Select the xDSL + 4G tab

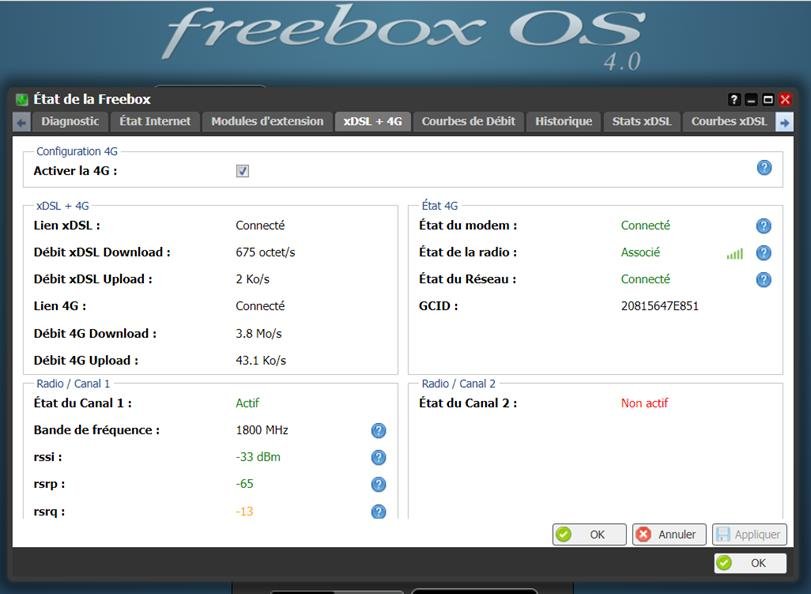pos(372,122)
